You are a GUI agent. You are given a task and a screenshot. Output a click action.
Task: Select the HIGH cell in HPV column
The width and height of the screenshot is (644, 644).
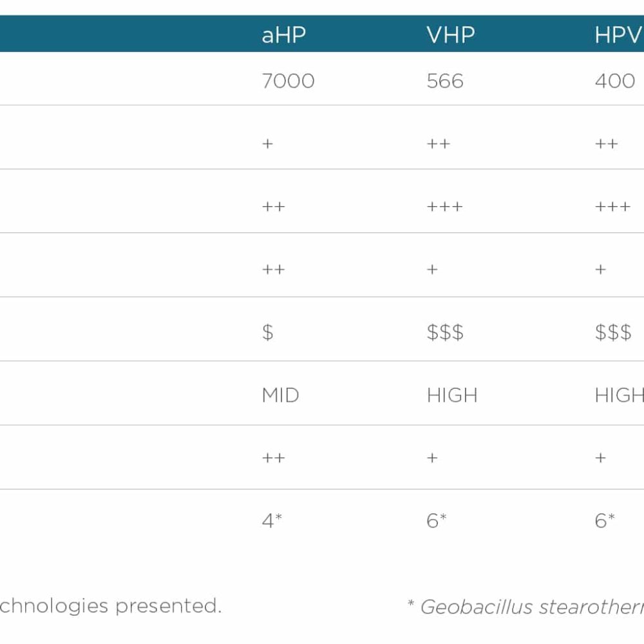click(x=619, y=395)
